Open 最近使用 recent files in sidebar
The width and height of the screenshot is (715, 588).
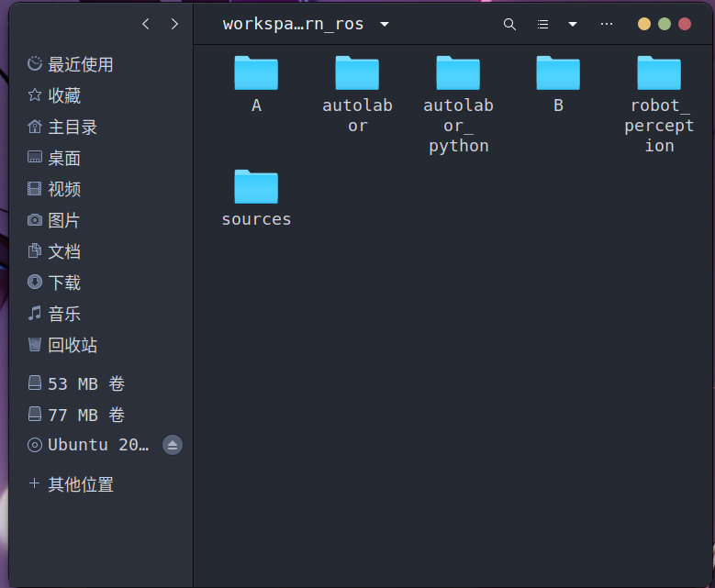(80, 64)
